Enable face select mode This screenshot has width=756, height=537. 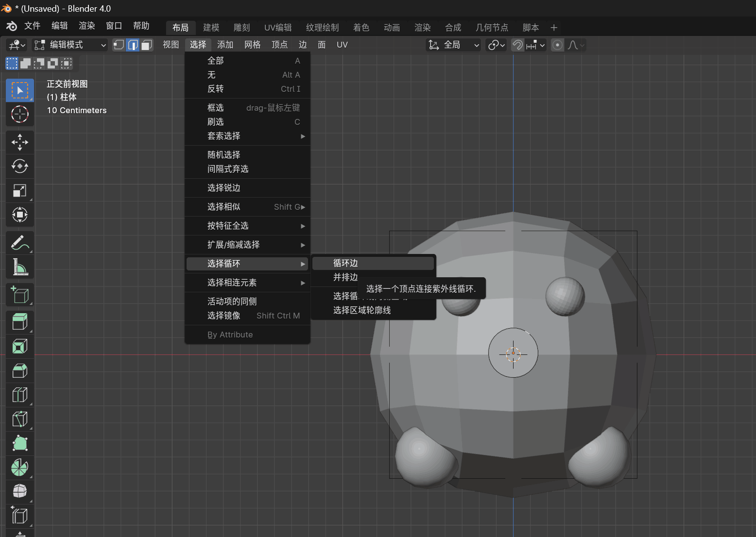pos(147,45)
